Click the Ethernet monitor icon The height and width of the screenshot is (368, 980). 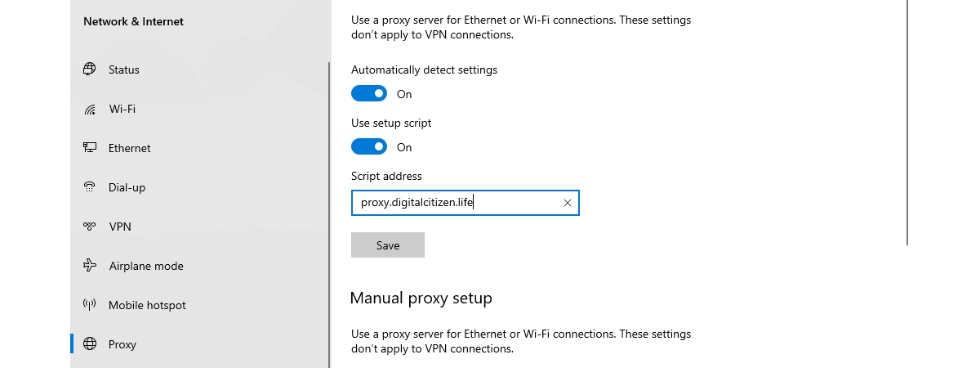(x=90, y=148)
